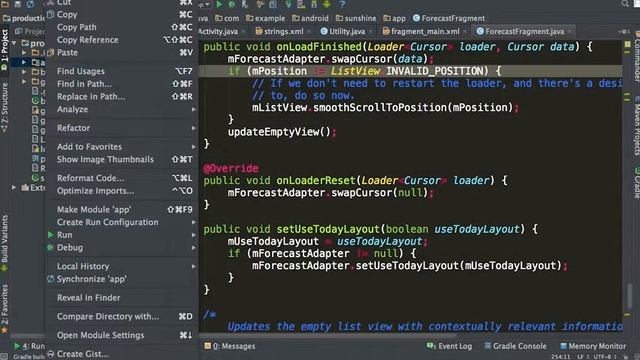
Task: Toggle the Commander side panel
Action: click(x=636, y=56)
